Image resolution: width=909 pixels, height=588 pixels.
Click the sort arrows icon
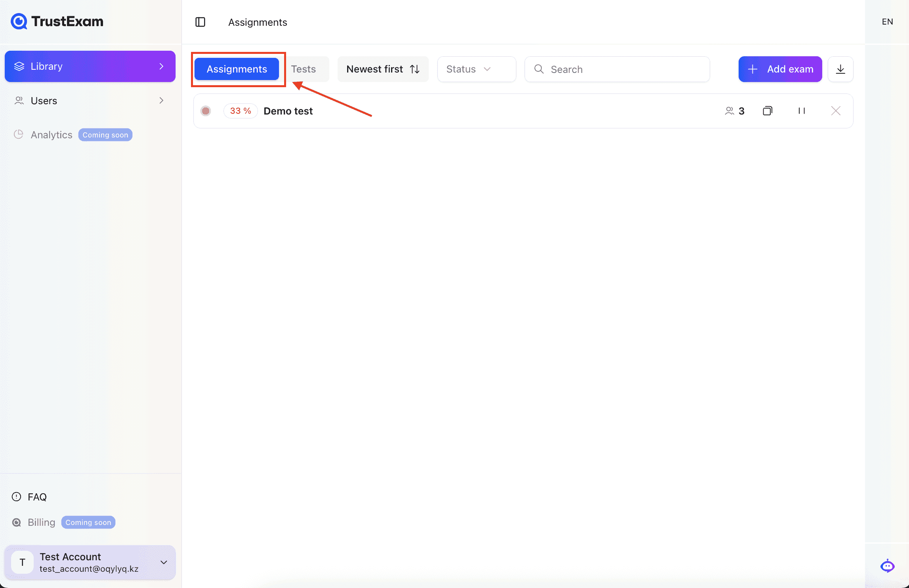tap(415, 69)
